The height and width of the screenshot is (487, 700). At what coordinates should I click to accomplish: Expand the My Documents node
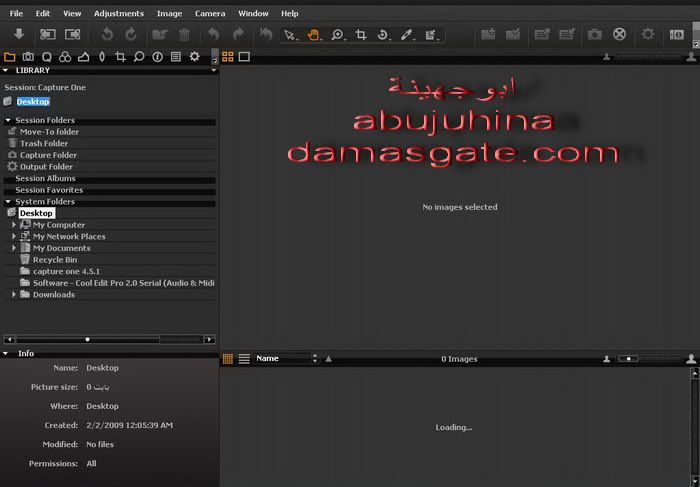click(x=14, y=248)
